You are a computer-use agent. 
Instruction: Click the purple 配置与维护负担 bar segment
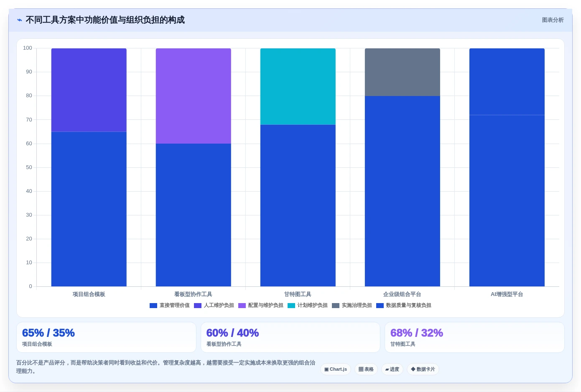click(x=194, y=96)
